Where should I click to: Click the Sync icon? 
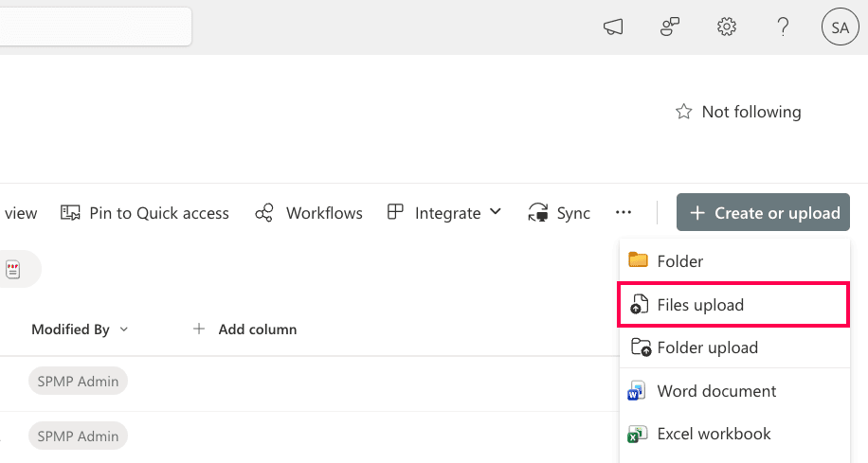pyautogui.click(x=539, y=213)
